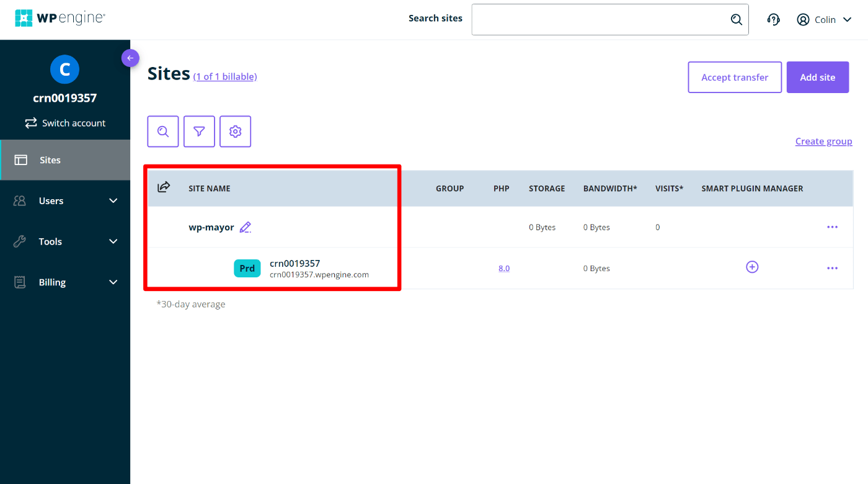Open the Colin account dropdown arrow
The height and width of the screenshot is (484, 868).
[847, 20]
